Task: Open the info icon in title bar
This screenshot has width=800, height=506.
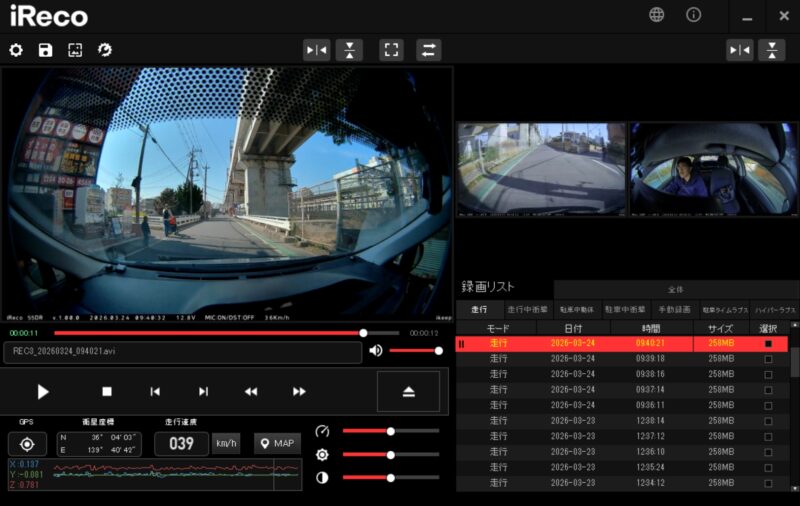Action: pos(693,15)
